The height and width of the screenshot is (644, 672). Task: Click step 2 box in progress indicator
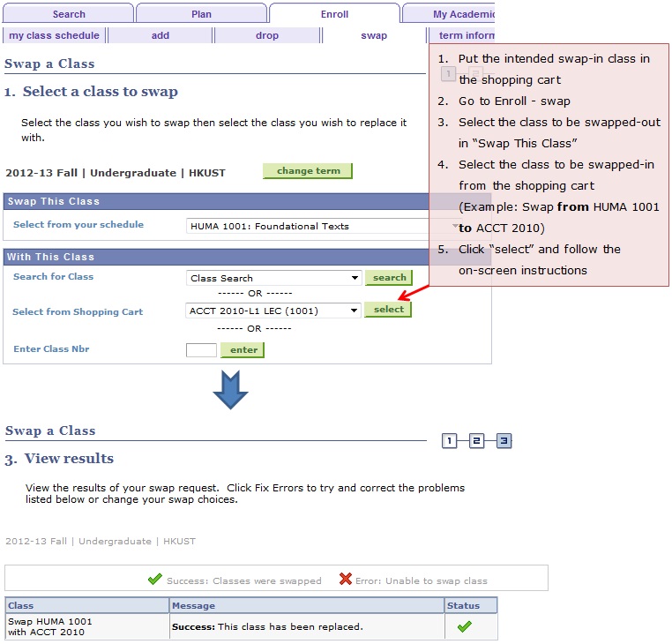(477, 441)
